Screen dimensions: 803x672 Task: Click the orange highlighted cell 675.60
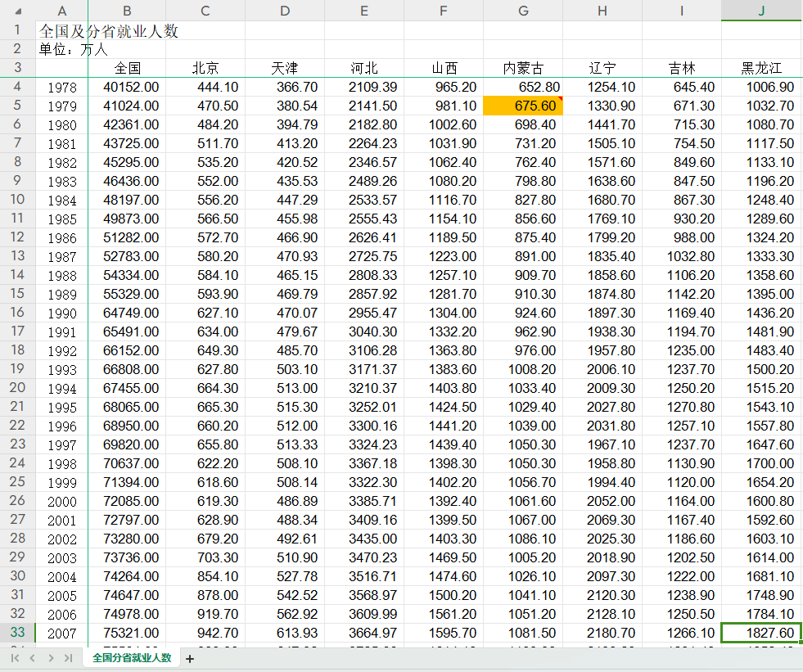tap(523, 106)
